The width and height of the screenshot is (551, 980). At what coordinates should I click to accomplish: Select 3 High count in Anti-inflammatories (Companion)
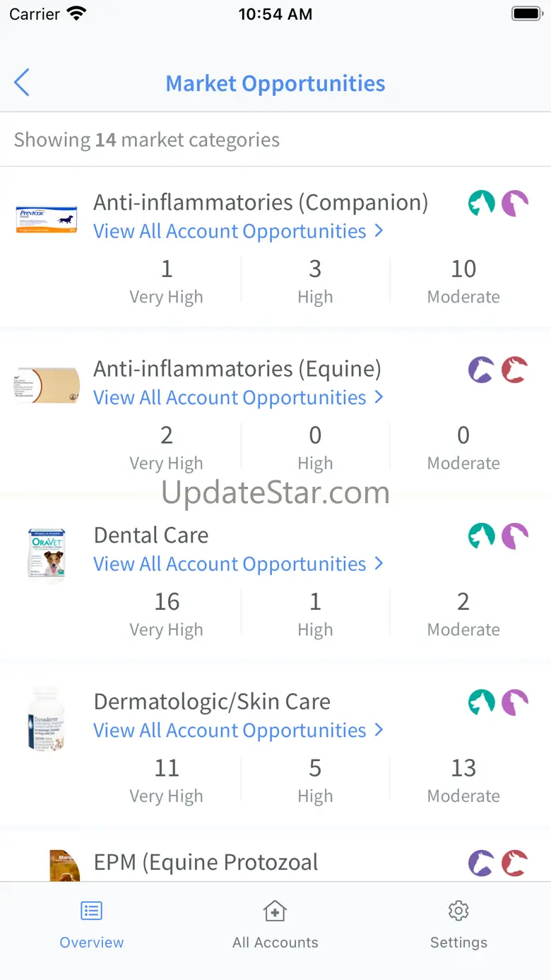point(315,268)
